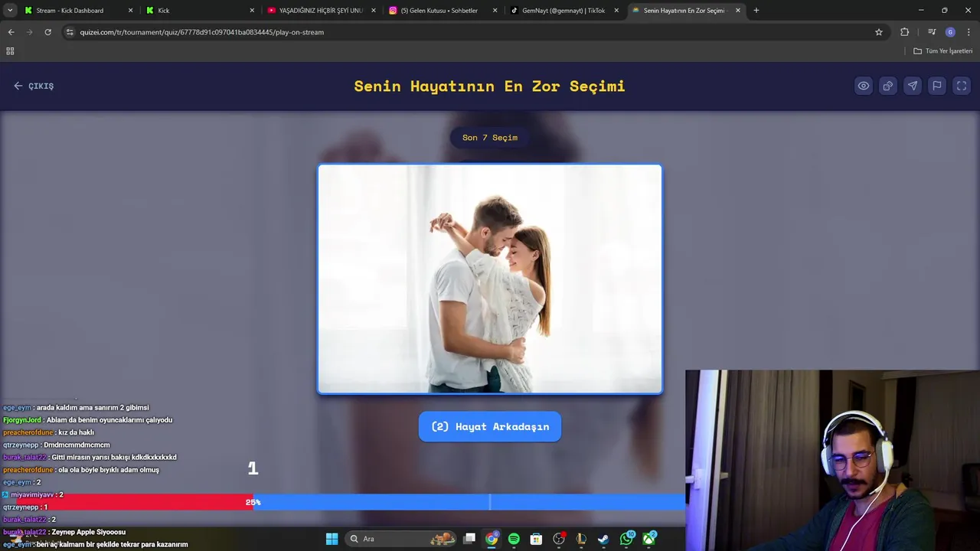Click the taskbar Ara search box
This screenshot has height=551, width=980.
(x=402, y=539)
